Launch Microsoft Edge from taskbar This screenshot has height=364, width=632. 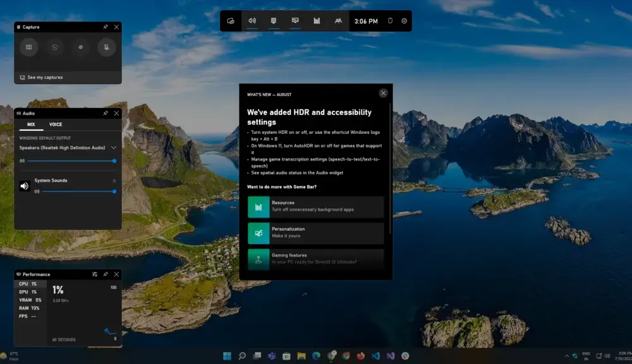tap(317, 356)
